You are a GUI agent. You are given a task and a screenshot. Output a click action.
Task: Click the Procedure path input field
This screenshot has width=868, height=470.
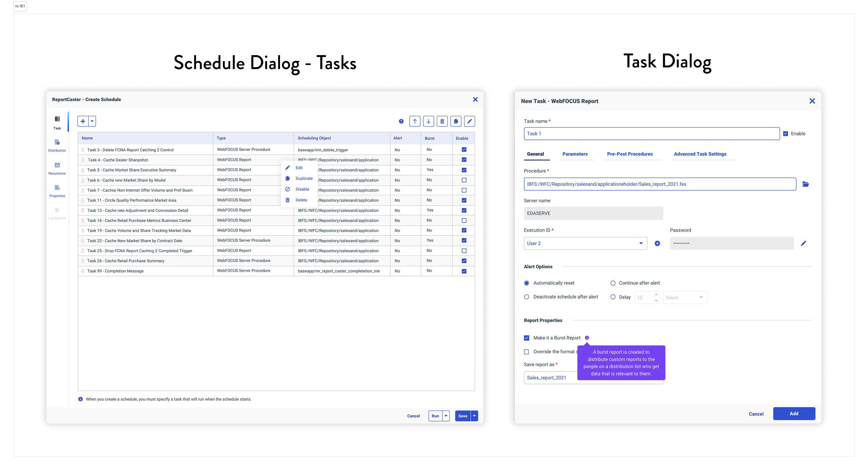coord(660,184)
